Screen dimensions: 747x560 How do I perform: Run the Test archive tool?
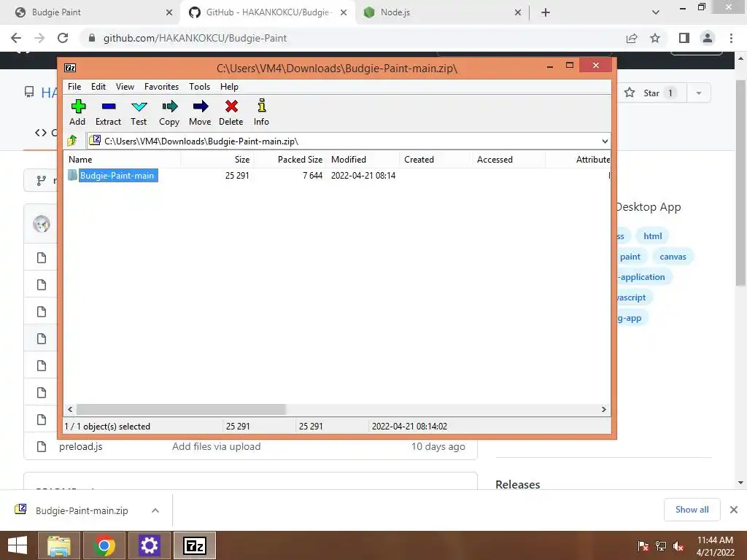[139, 112]
